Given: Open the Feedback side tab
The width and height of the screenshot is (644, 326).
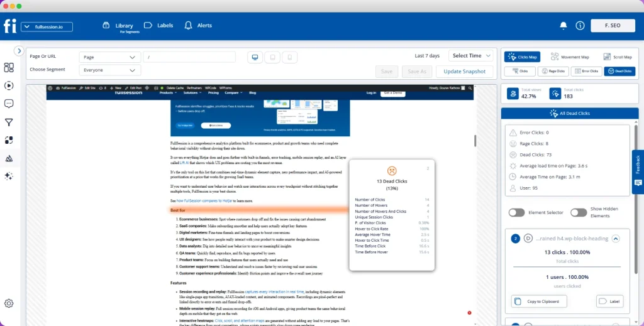Looking at the screenshot, I should tap(638, 171).
